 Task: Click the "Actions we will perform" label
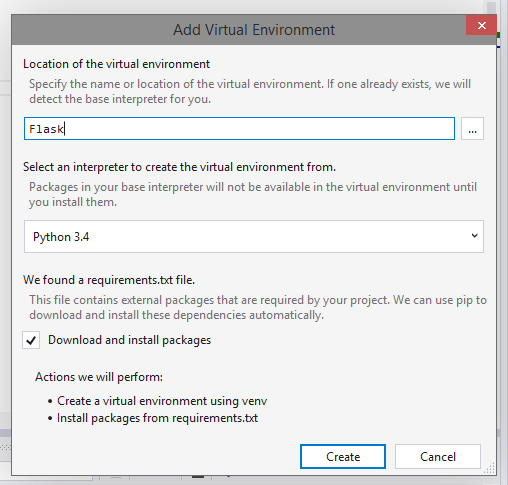click(x=99, y=377)
